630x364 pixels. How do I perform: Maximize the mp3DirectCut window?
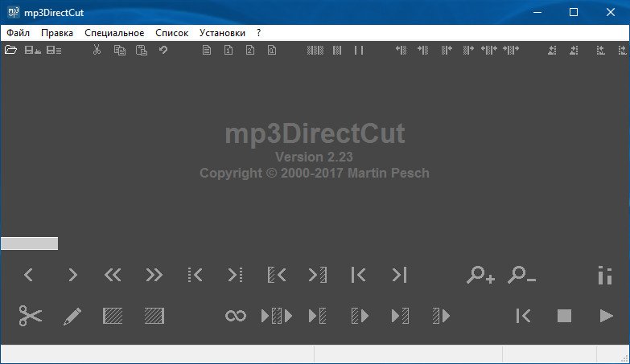574,12
